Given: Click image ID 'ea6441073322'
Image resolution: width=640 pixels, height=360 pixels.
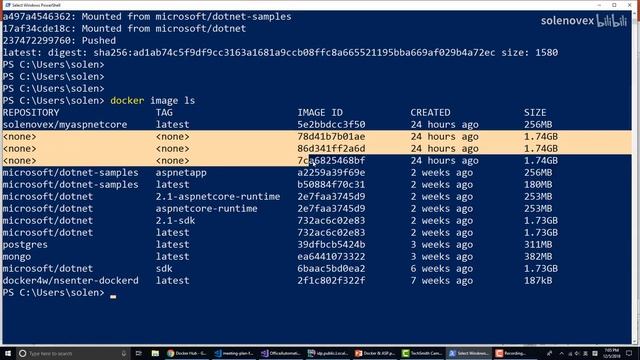Looking at the screenshot, I should pos(331,256).
